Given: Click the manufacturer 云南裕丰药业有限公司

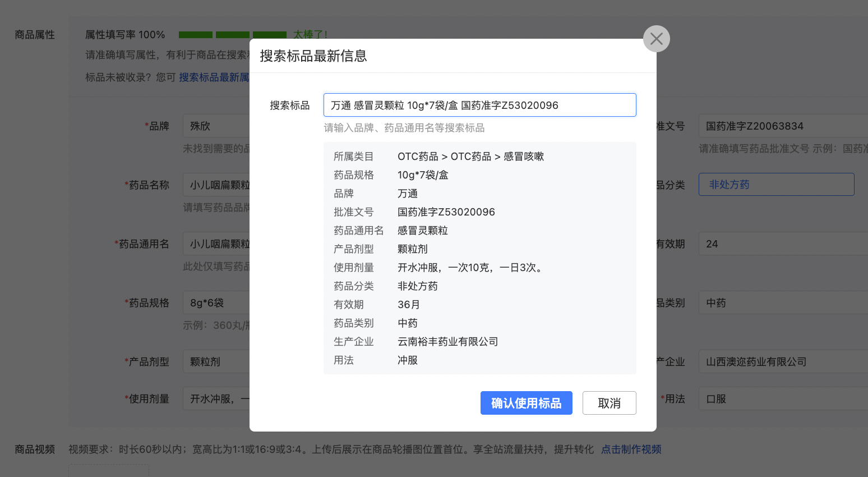Looking at the screenshot, I should click(448, 342).
